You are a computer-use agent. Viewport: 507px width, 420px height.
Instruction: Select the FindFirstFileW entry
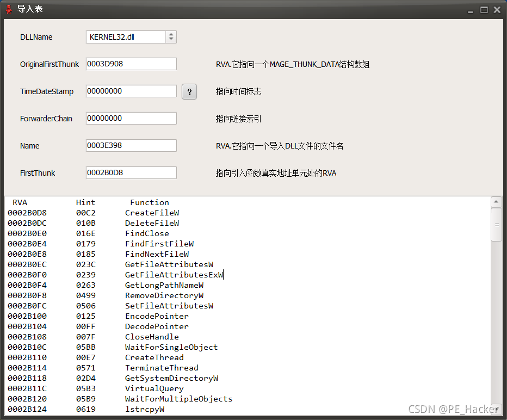point(159,244)
